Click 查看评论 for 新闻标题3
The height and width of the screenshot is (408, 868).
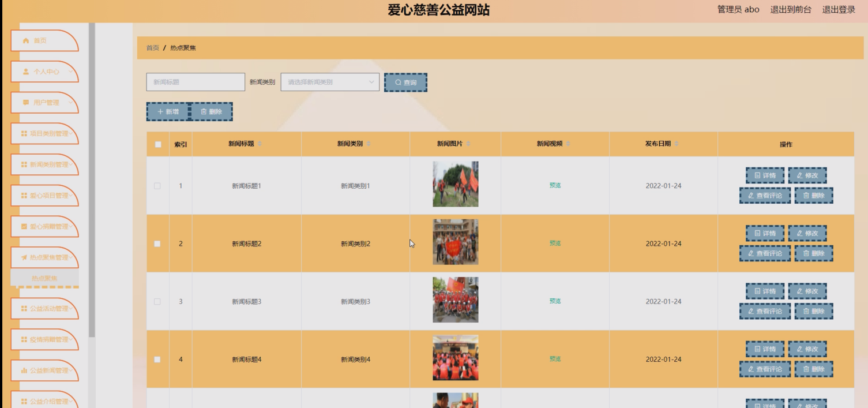pyautogui.click(x=765, y=311)
